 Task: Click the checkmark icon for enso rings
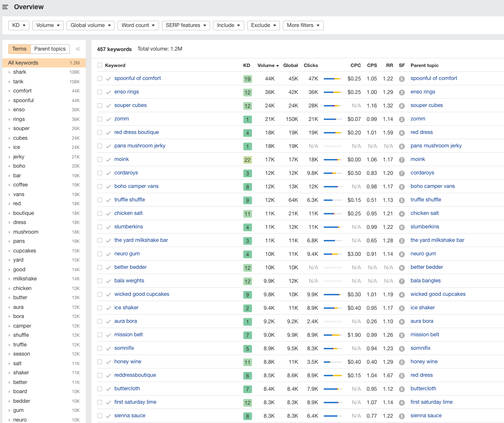pos(108,92)
